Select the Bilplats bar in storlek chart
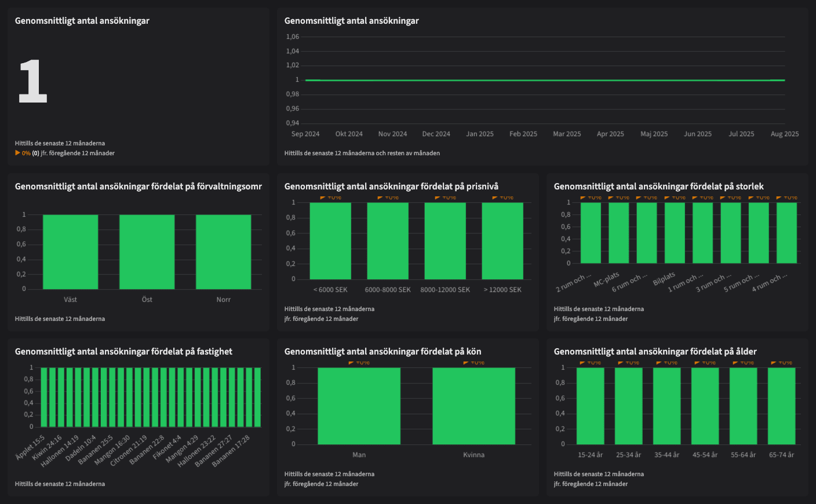Viewport: 816px width, 504px height. point(675,233)
